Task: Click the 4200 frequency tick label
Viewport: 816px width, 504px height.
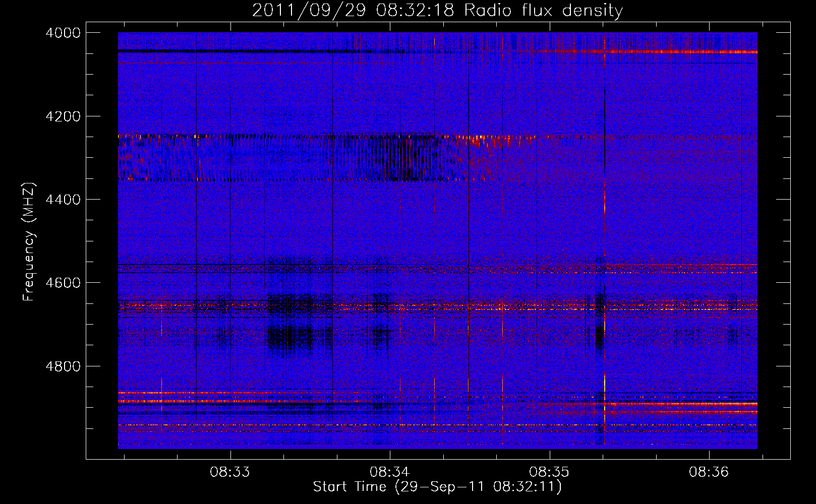Action: [63, 116]
